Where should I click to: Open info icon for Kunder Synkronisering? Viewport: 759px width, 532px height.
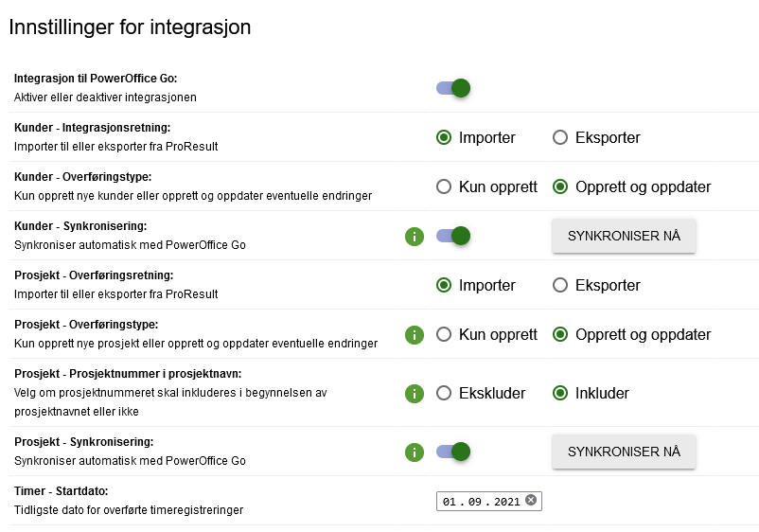point(415,237)
